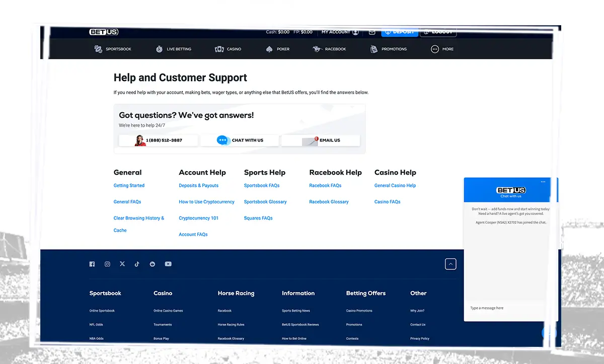Open the Cryptocurrency 101 link
Image resolution: width=604 pixels, height=364 pixels.
click(198, 218)
